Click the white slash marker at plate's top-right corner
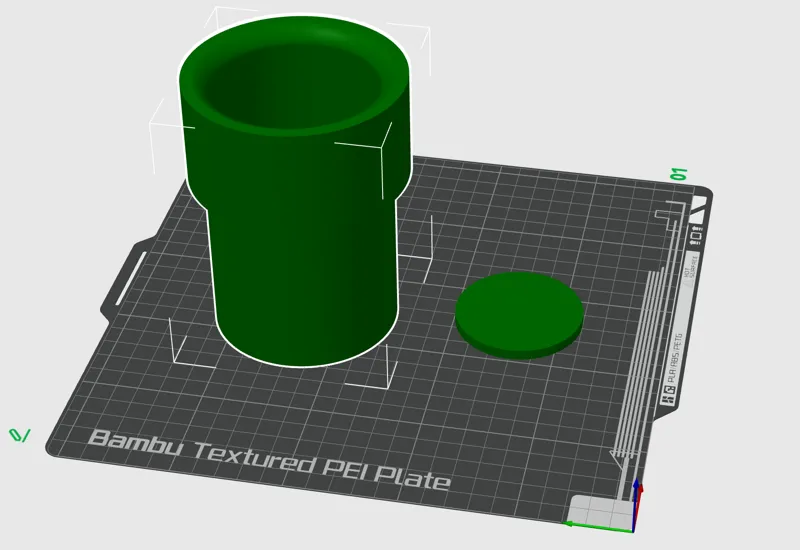Screen dimensions: 800x550 [699, 209]
